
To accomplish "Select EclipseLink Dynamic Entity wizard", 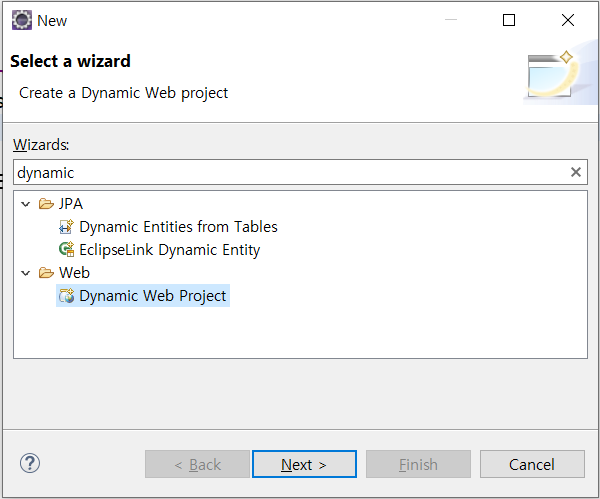I will (x=170, y=250).
